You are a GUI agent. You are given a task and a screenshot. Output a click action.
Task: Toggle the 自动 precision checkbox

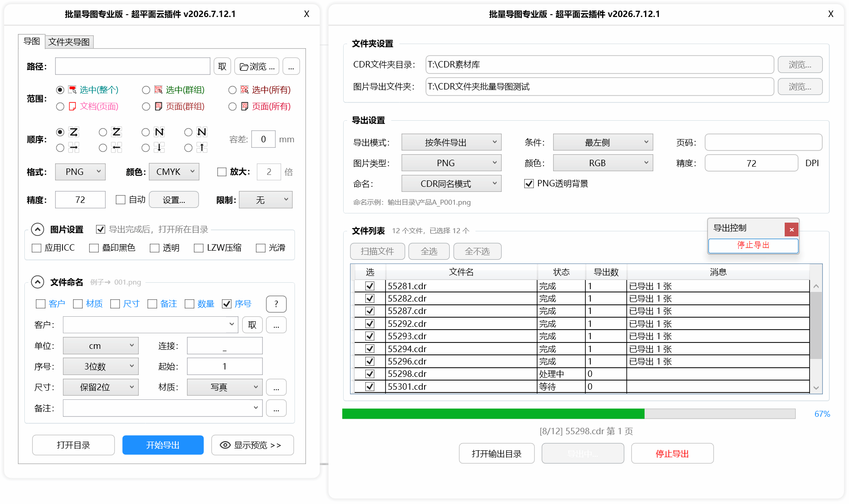click(121, 200)
